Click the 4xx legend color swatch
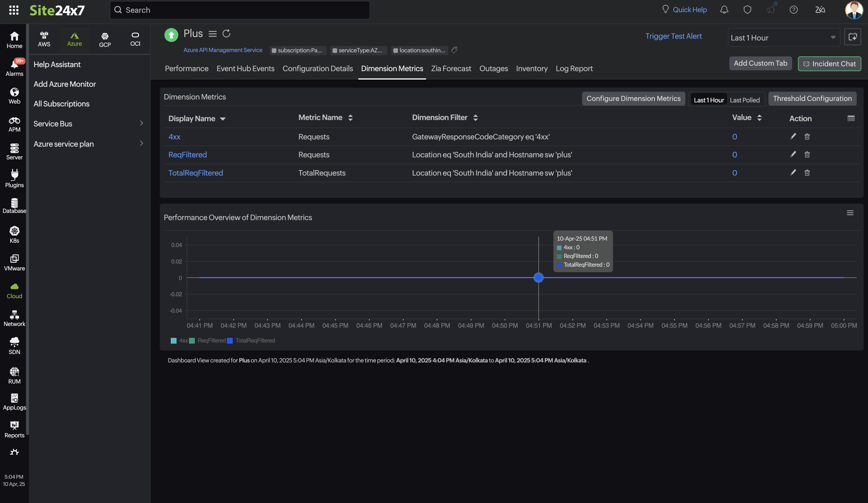 tap(174, 340)
